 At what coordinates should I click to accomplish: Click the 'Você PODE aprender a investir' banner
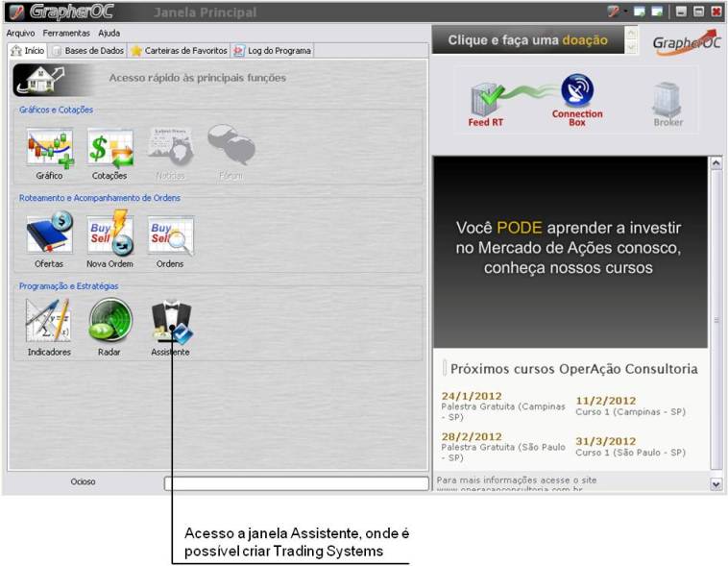point(570,252)
